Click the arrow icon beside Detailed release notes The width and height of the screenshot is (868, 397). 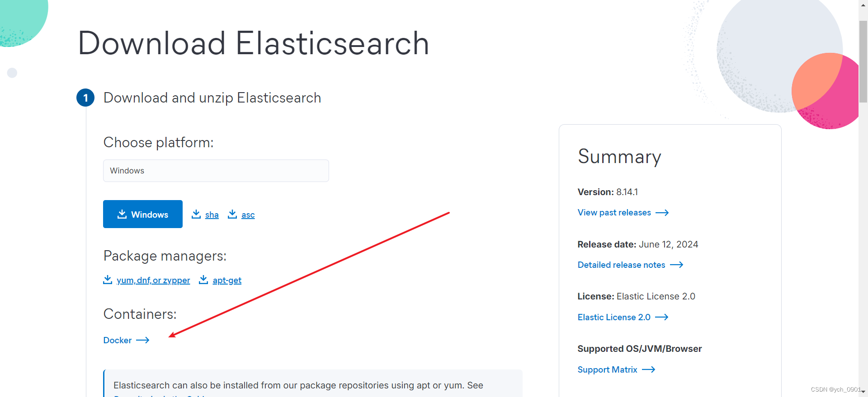(x=676, y=265)
